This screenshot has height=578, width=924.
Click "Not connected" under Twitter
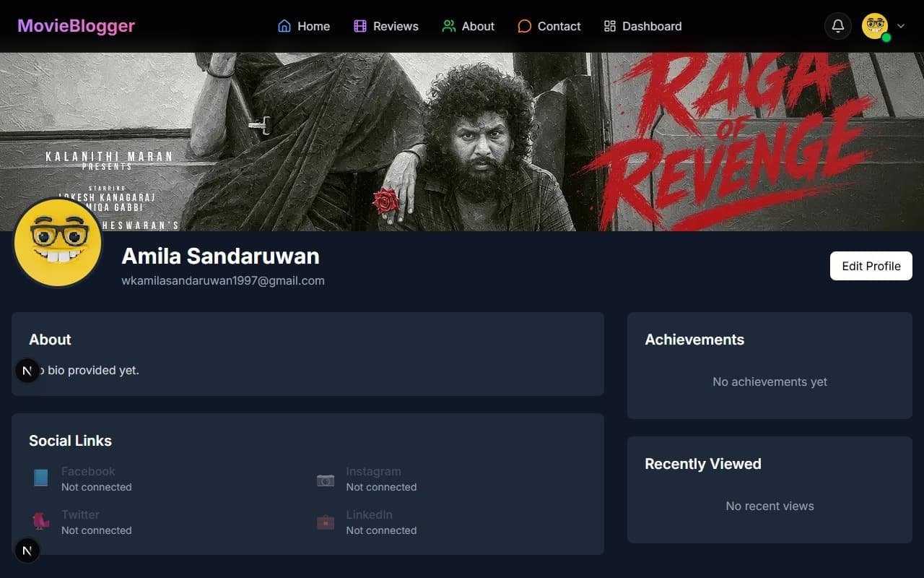97,530
